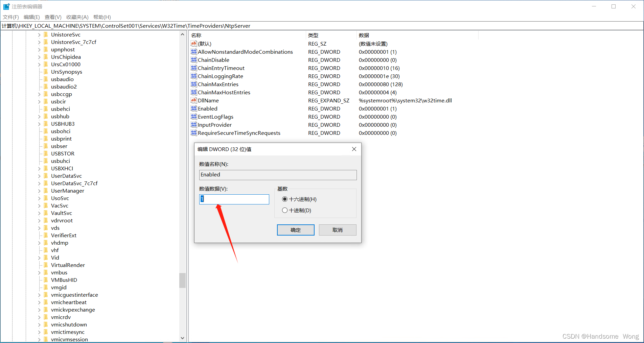This screenshot has width=644, height=343.
Task: Click the tree pane scroll-up arrow
Action: 183,34
